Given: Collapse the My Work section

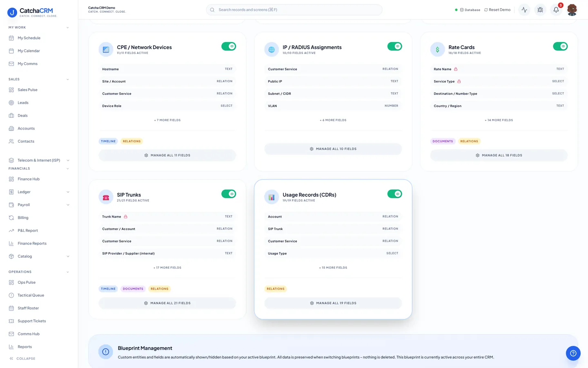Looking at the screenshot, I should (x=68, y=28).
